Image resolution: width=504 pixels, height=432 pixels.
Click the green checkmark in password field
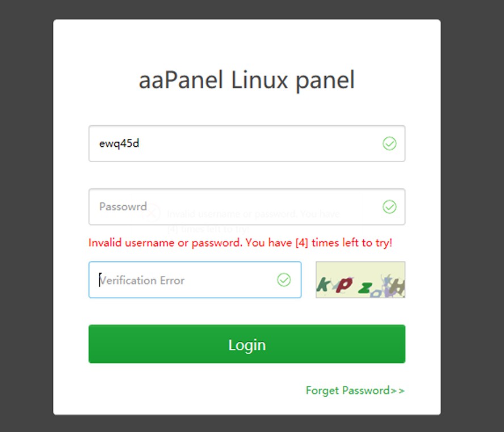pos(389,207)
